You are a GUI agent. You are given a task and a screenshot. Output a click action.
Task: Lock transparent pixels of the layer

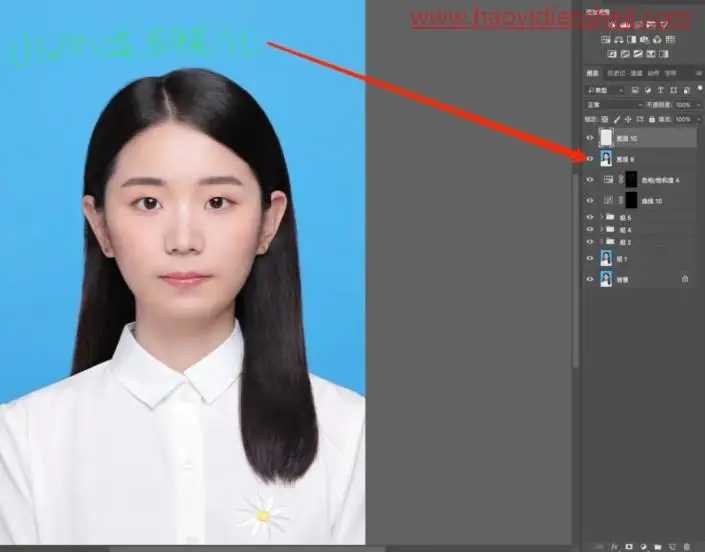(x=605, y=119)
